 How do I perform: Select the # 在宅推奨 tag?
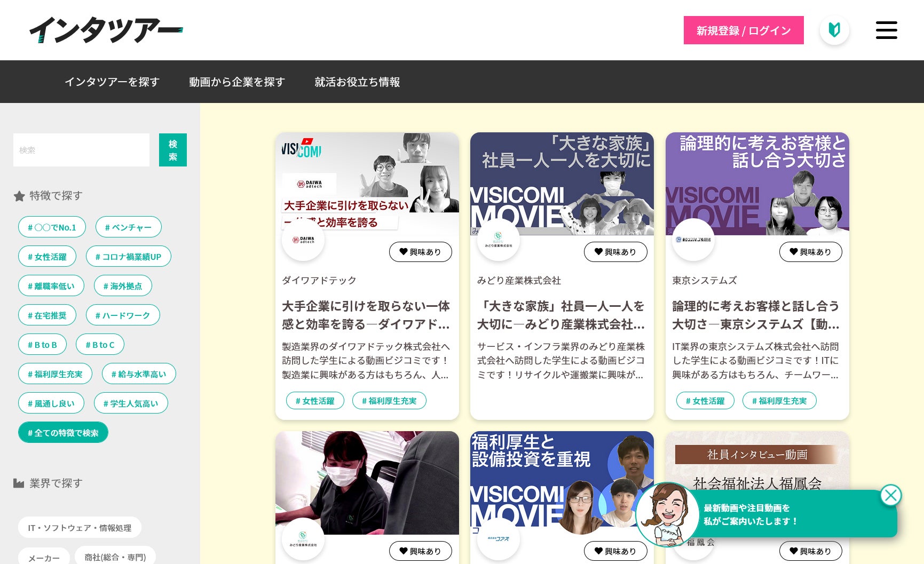click(x=47, y=315)
